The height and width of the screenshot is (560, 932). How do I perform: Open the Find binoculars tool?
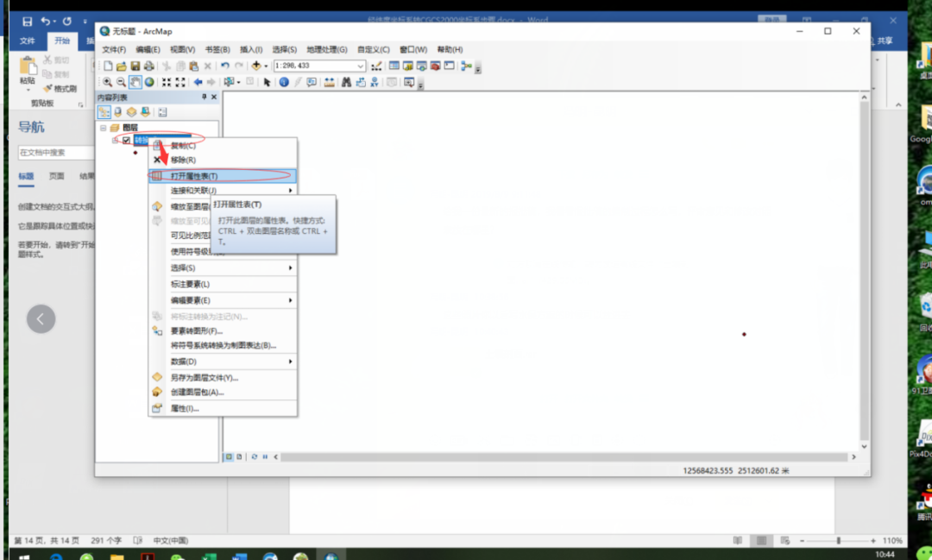346,83
